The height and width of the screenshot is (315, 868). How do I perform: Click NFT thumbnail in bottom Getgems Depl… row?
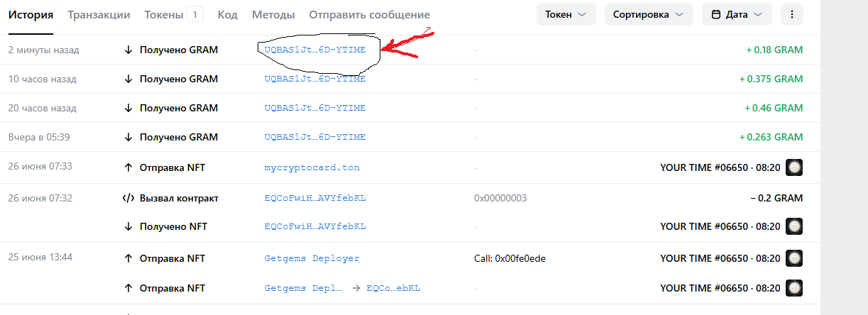[x=795, y=288]
